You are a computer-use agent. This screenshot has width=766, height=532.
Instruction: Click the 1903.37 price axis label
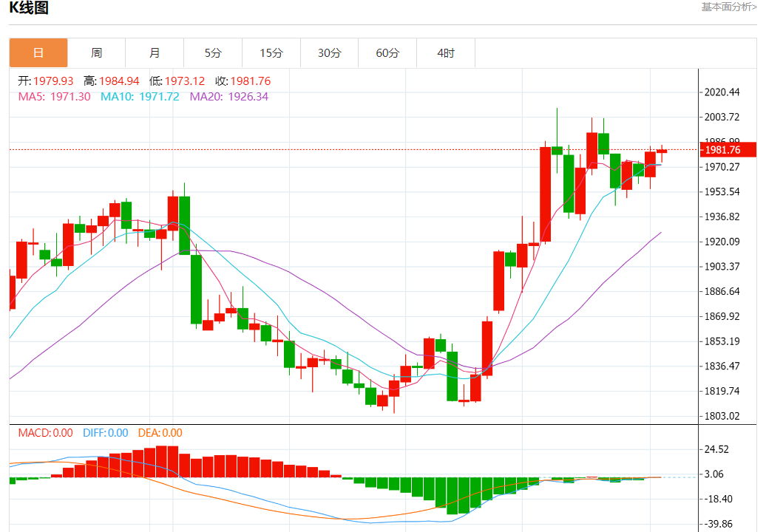[x=722, y=267]
